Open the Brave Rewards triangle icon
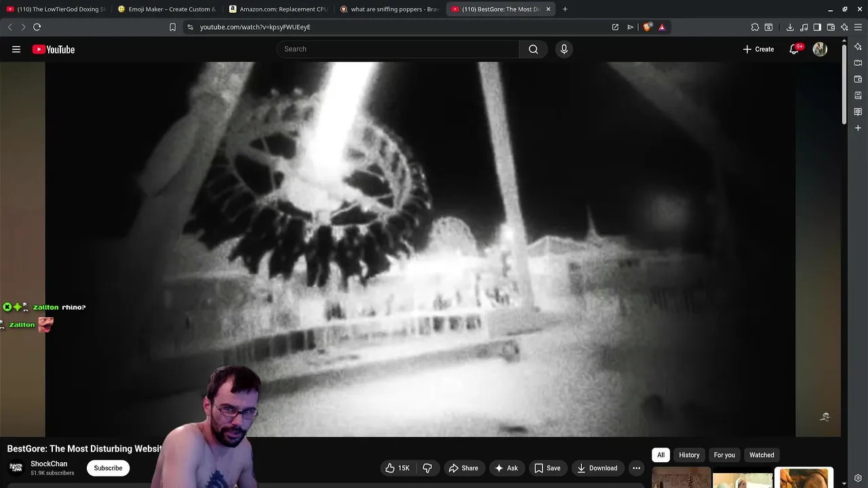 coord(662,27)
